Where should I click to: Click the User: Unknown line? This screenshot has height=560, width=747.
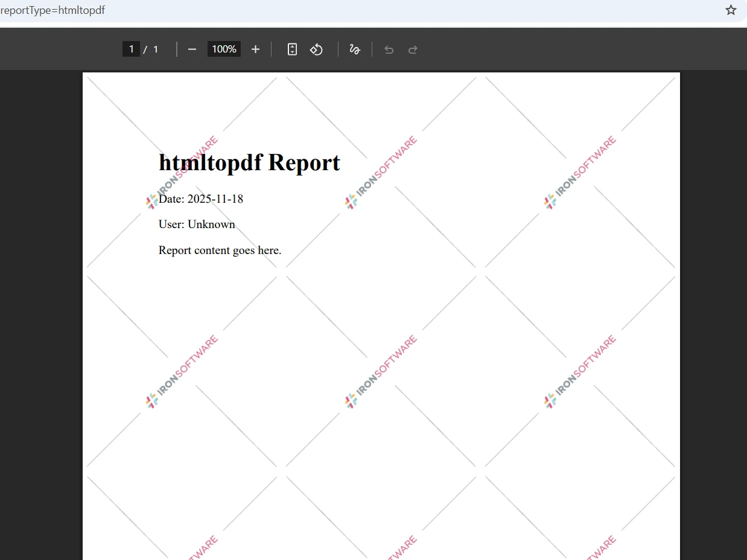pyautogui.click(x=197, y=224)
